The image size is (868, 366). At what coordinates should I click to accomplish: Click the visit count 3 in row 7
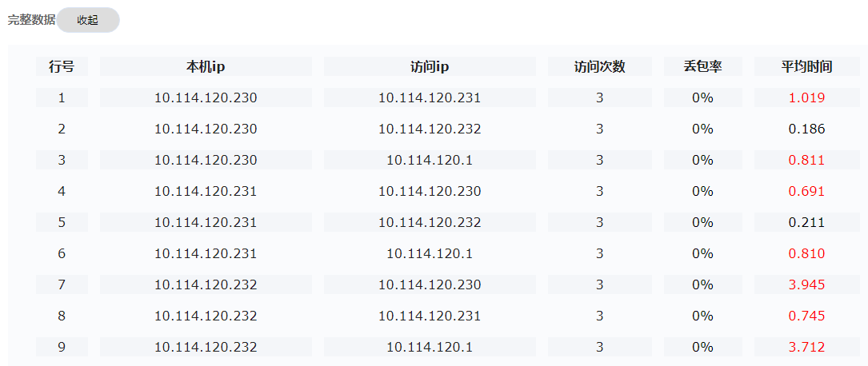click(599, 284)
